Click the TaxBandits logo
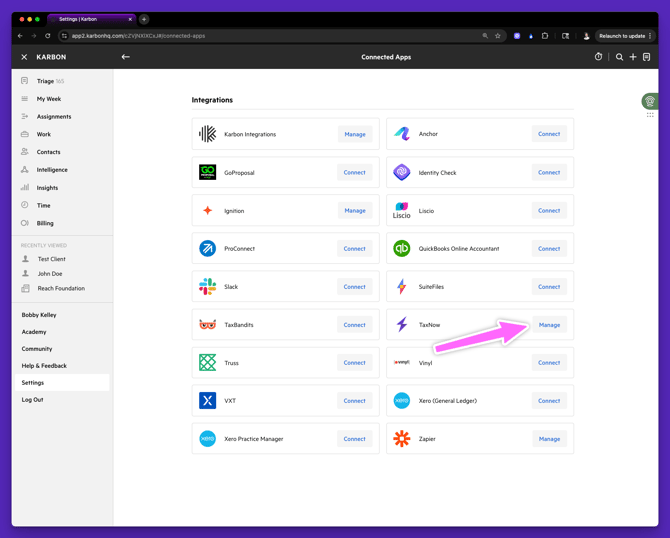The height and width of the screenshot is (538, 670). pyautogui.click(x=208, y=325)
